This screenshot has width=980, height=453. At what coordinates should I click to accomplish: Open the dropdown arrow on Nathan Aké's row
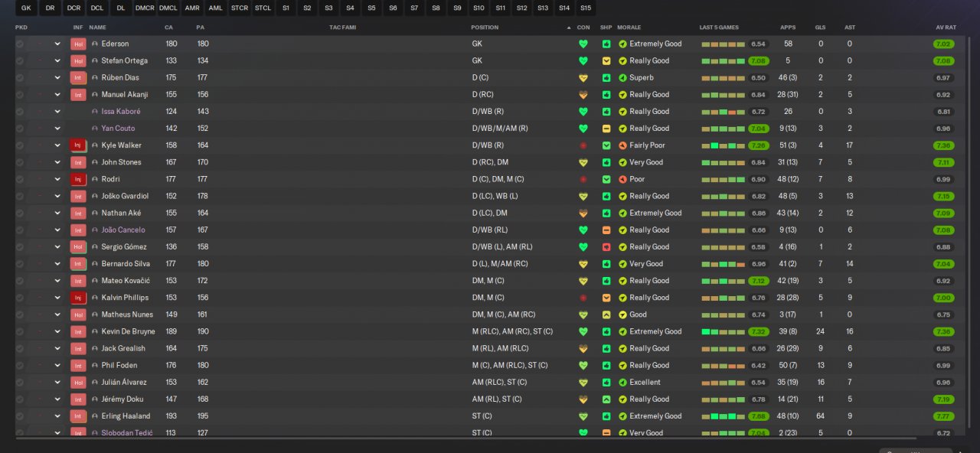pos(57,213)
